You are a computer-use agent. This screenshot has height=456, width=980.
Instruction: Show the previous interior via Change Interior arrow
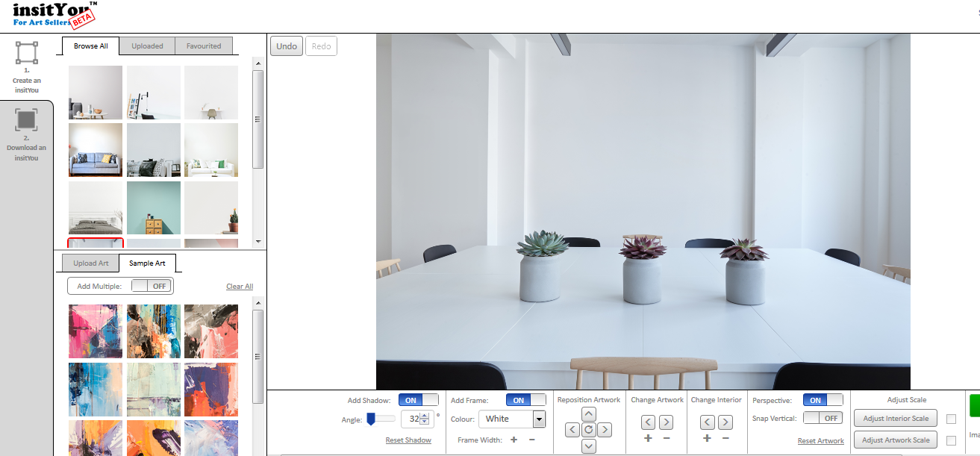click(706, 422)
